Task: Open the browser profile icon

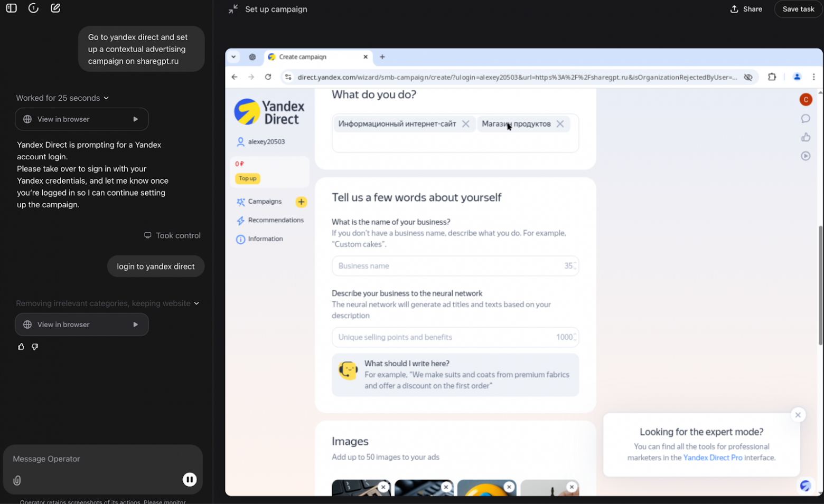Action: point(797,77)
